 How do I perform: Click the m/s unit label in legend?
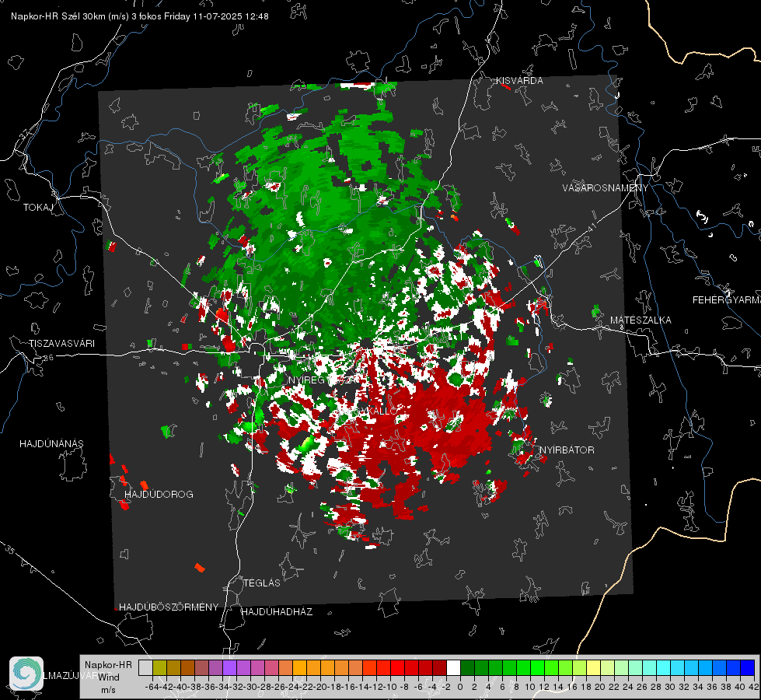pyautogui.click(x=108, y=690)
